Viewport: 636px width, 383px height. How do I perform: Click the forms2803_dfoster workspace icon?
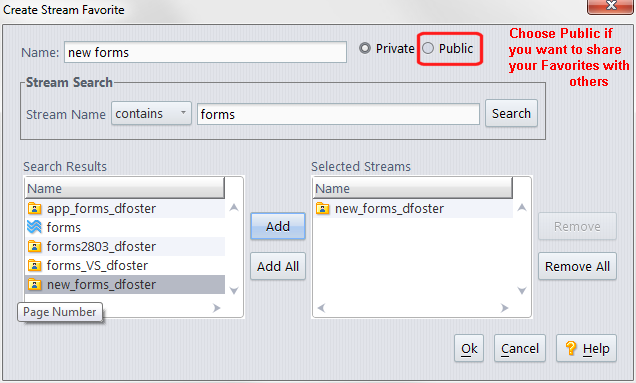click(34, 246)
